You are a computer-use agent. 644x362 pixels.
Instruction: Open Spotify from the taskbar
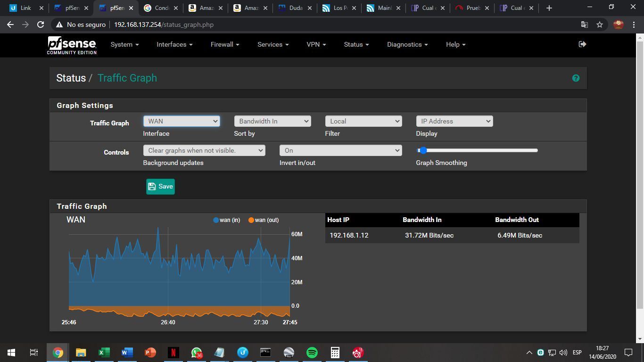click(x=312, y=353)
